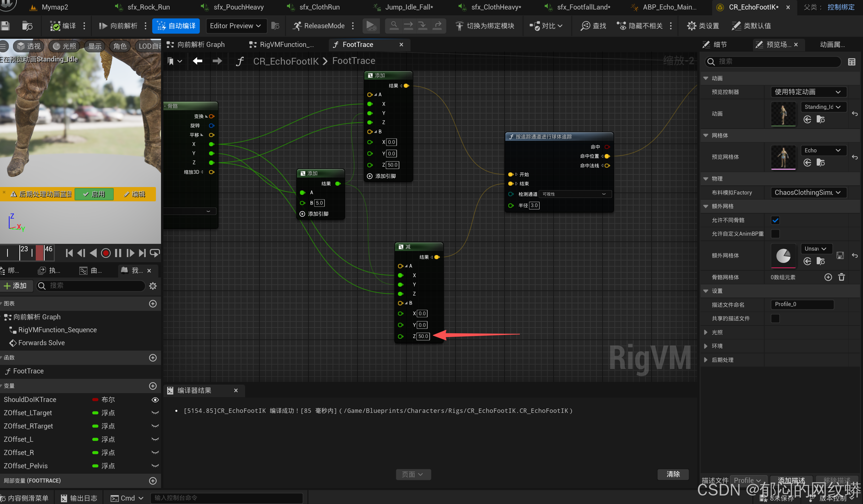
Task: Delete skeletal mesh array elements trash icon
Action: coord(842,277)
